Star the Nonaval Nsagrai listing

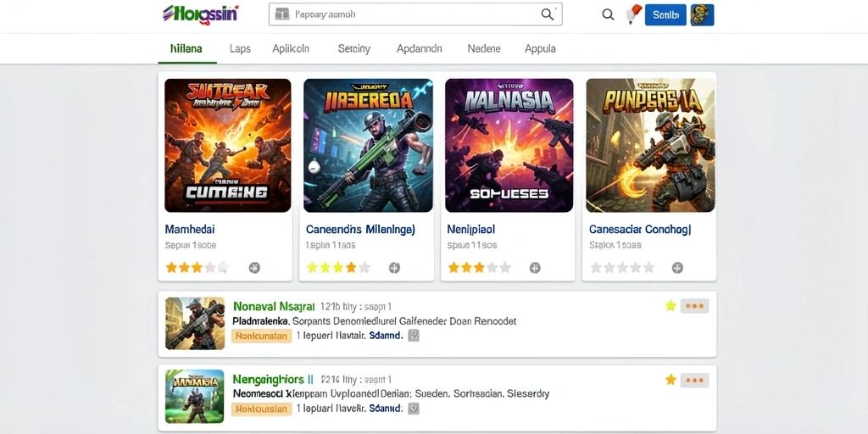(x=670, y=306)
